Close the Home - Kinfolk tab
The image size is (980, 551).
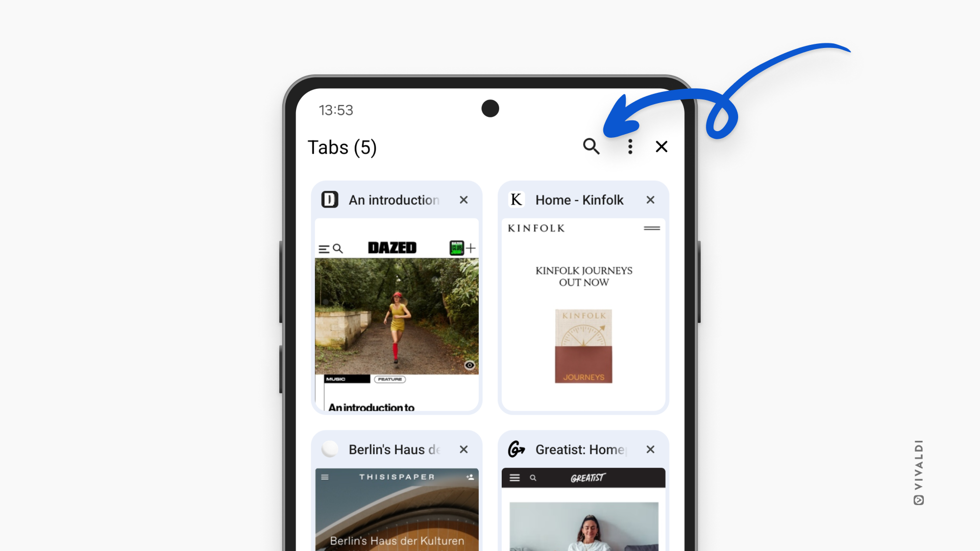650,200
